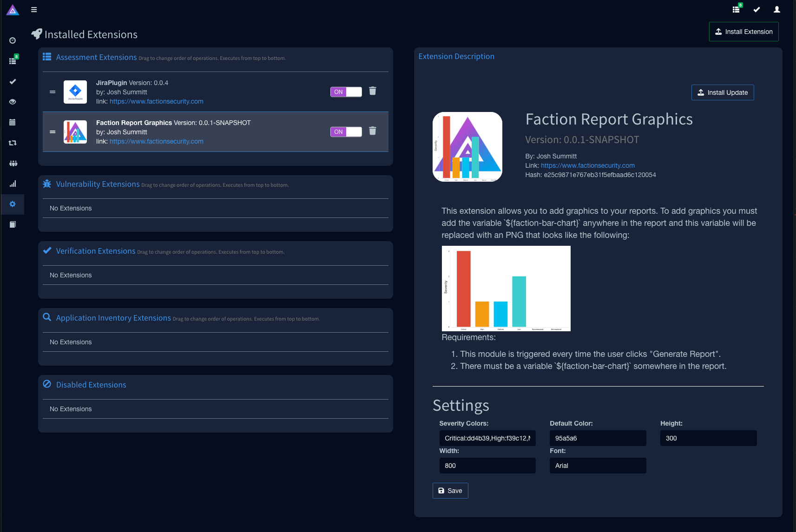Screen dimensions: 796x532
Task: Open the retweet arrows icon in sidebar
Action: 13,143
